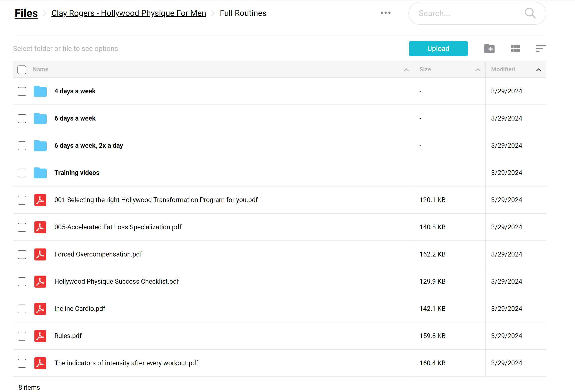
Task: Open Clay Rogers - Hollywood Physique For Men breadcrumb
Action: pos(129,13)
